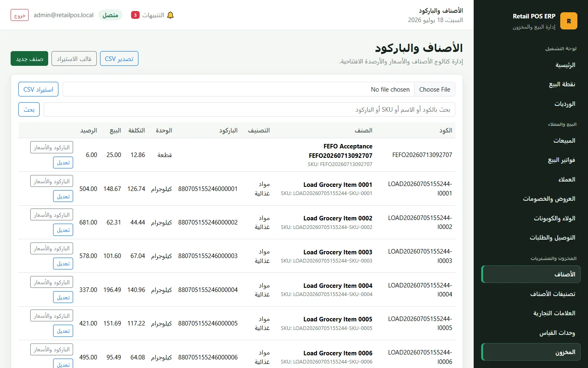Click No file chosen text
This screenshot has height=368, width=588.
pos(390,90)
